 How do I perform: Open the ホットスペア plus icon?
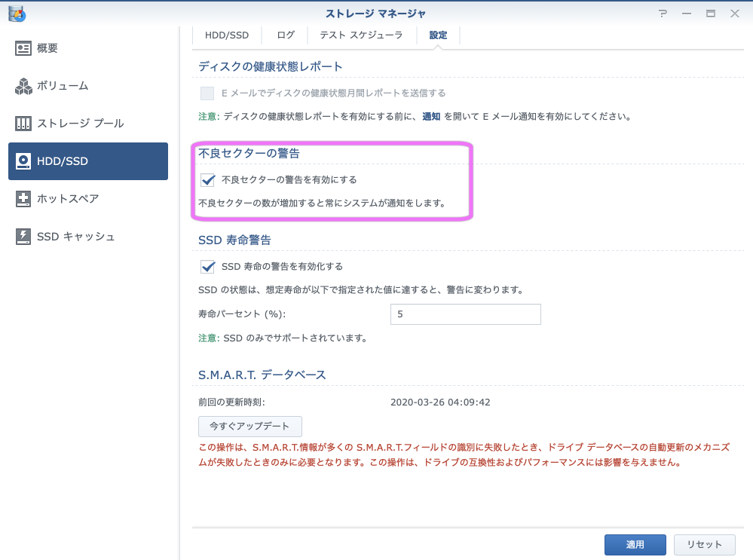click(23, 199)
